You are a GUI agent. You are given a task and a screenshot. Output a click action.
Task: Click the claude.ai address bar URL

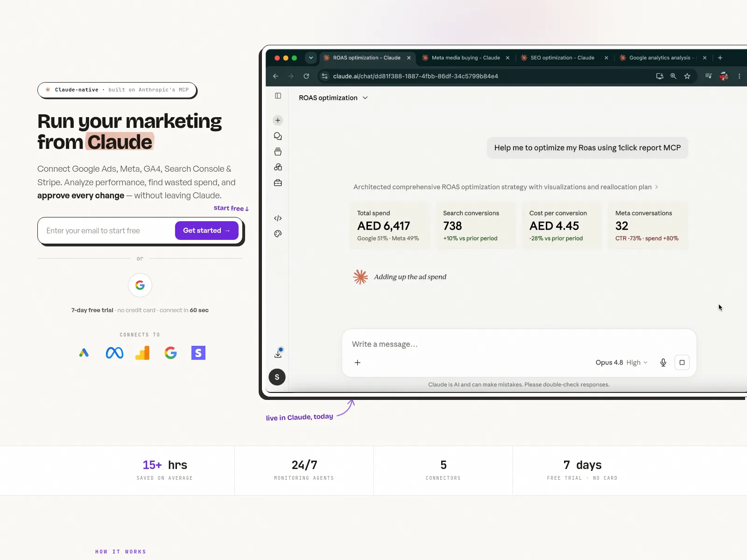(x=416, y=76)
